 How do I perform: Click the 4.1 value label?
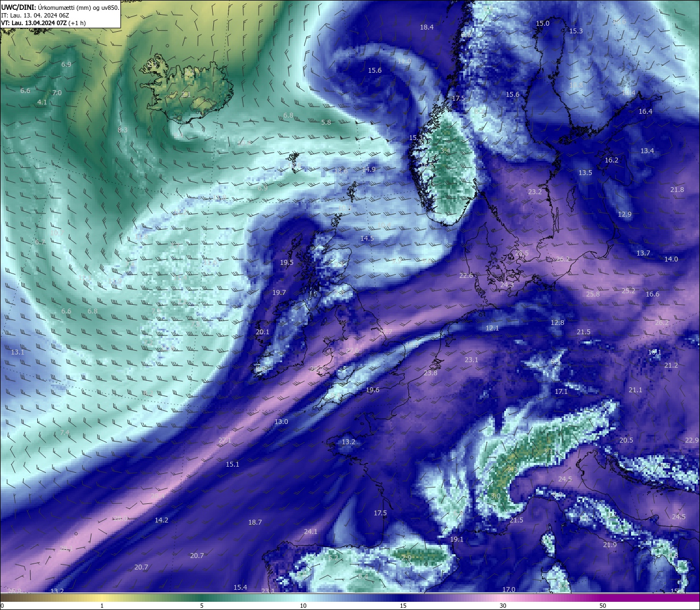(x=42, y=102)
